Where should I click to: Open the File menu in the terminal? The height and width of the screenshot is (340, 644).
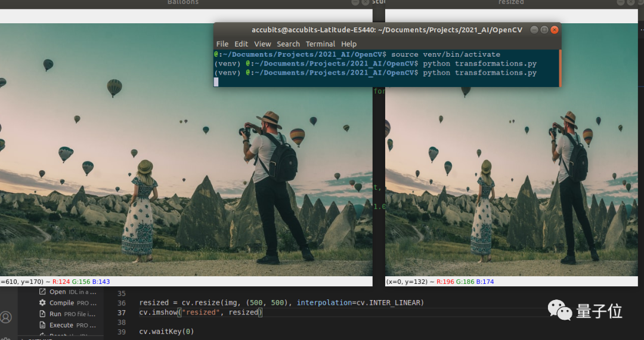222,44
